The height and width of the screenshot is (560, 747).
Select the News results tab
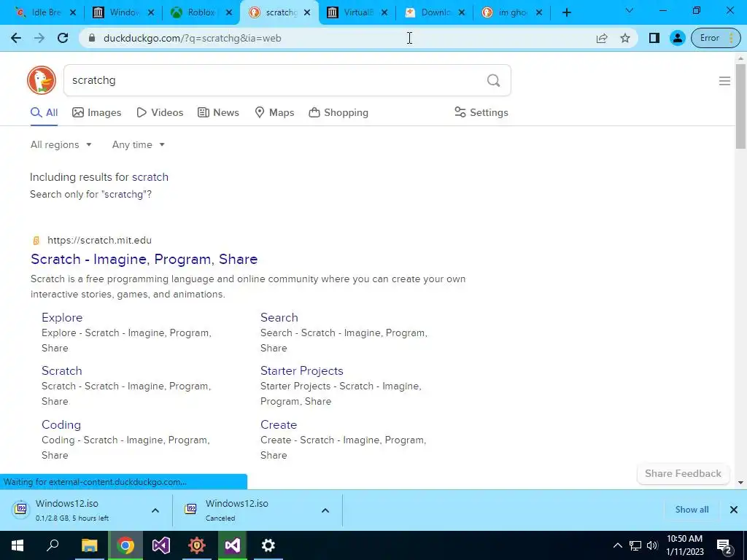(218, 112)
